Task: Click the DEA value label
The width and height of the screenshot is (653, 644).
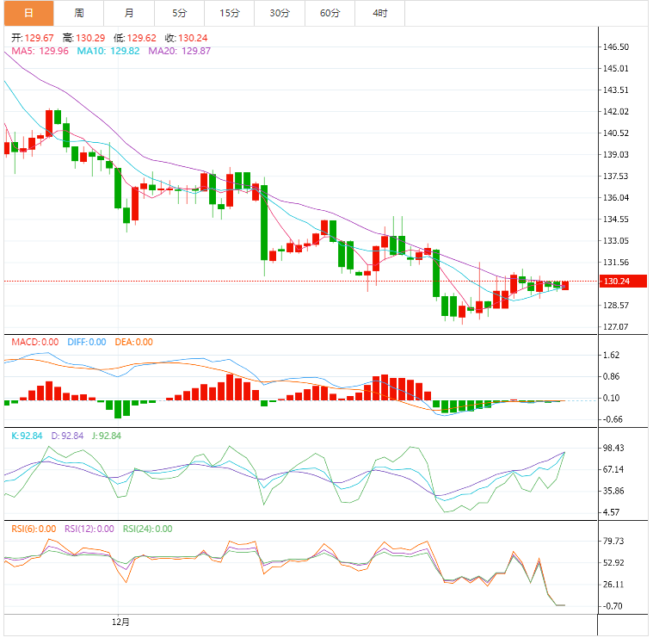Action: click(132, 342)
